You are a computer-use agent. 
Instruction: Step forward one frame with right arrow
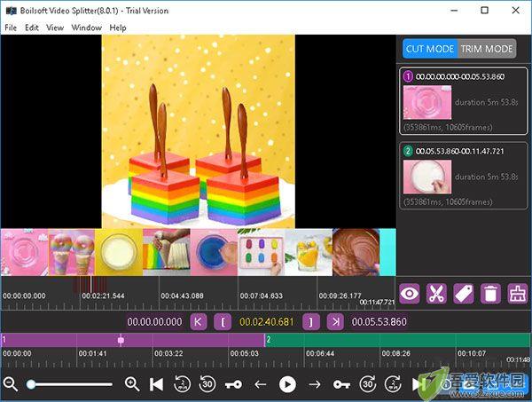[x=315, y=384]
